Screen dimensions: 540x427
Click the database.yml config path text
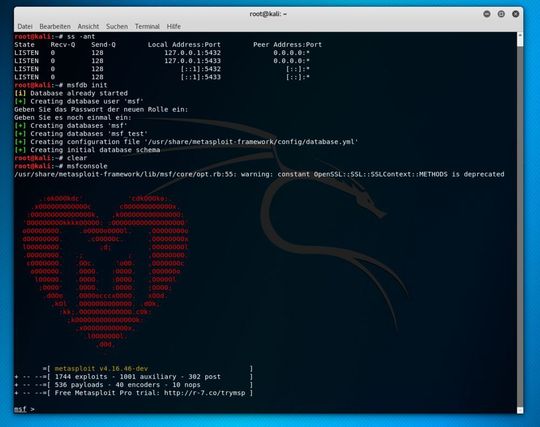[x=252, y=142]
